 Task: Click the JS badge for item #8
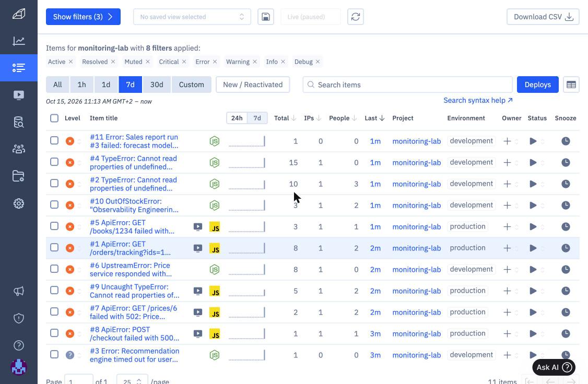(215, 334)
